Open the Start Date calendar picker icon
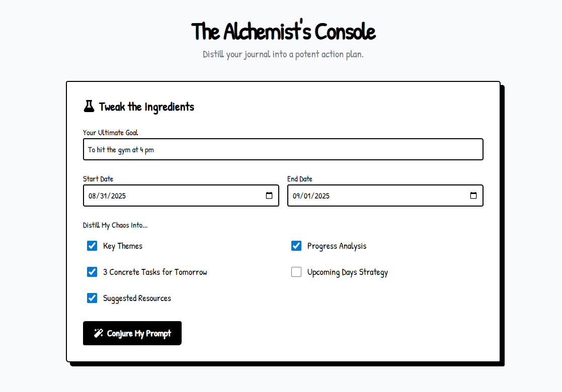This screenshot has height=392, width=562. point(269,195)
